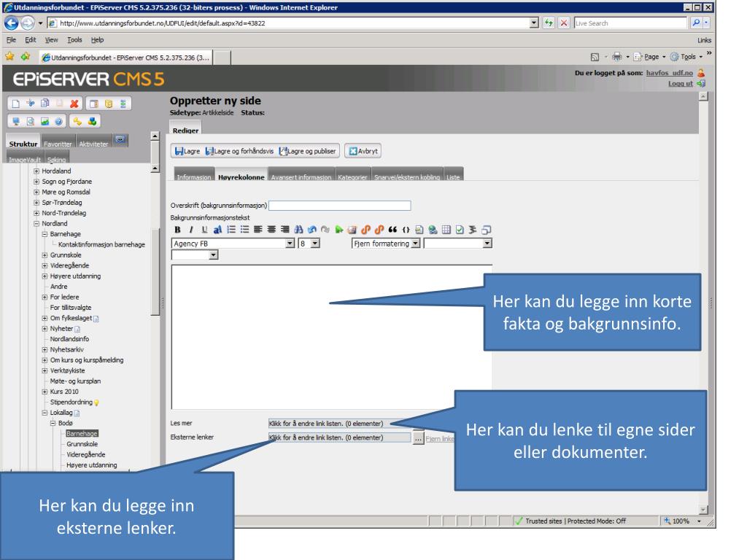The height and width of the screenshot is (560, 747).
Task: Delete the selected page with the red X
Action: click(74, 104)
